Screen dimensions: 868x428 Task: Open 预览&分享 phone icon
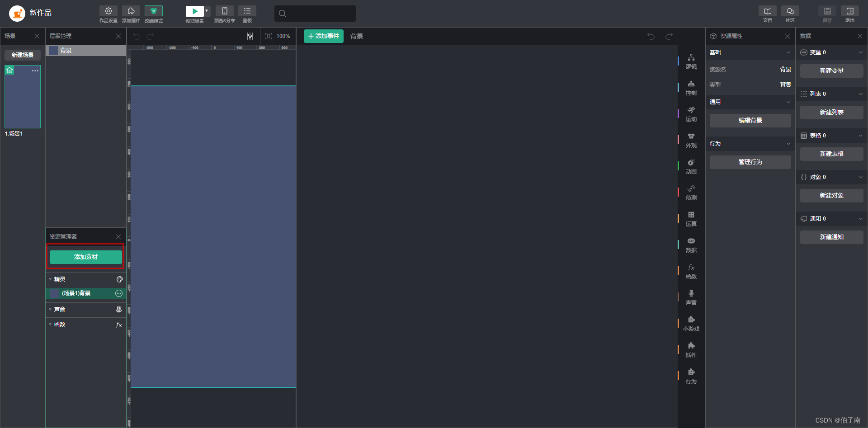pos(225,11)
